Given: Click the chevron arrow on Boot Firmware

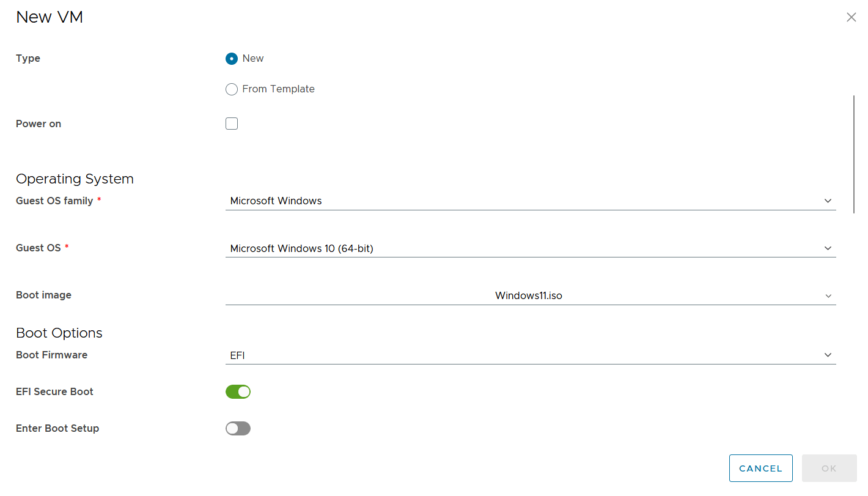Looking at the screenshot, I should (828, 355).
